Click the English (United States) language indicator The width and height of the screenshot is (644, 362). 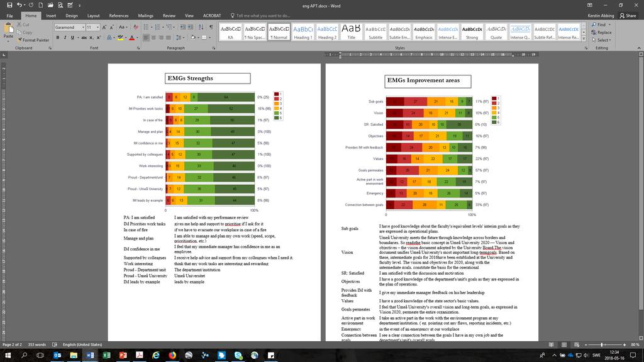point(82,345)
